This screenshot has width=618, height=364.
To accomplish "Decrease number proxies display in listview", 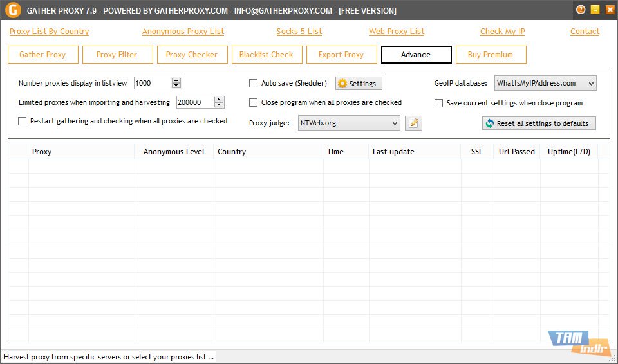I will click(x=176, y=86).
